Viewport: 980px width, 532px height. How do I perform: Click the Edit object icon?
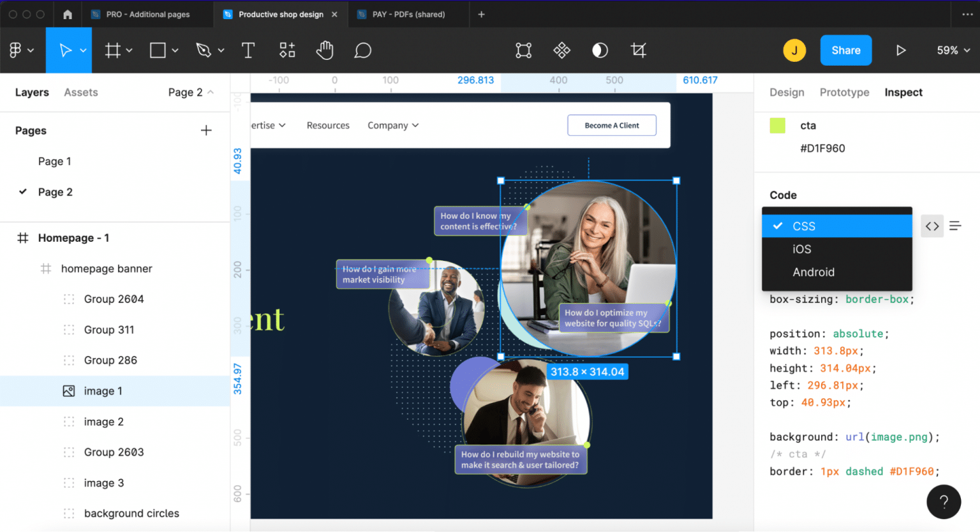tap(523, 50)
